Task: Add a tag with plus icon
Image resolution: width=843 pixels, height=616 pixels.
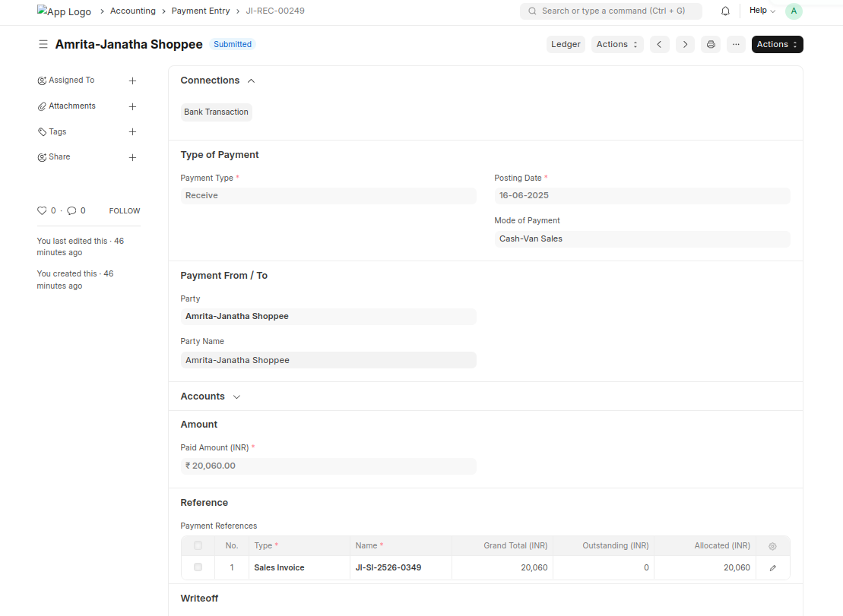Action: tap(132, 132)
